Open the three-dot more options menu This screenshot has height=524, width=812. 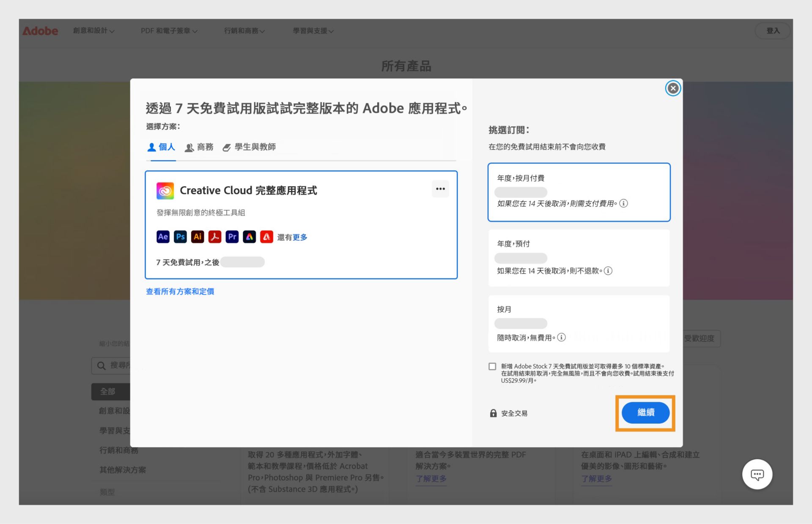coord(440,189)
